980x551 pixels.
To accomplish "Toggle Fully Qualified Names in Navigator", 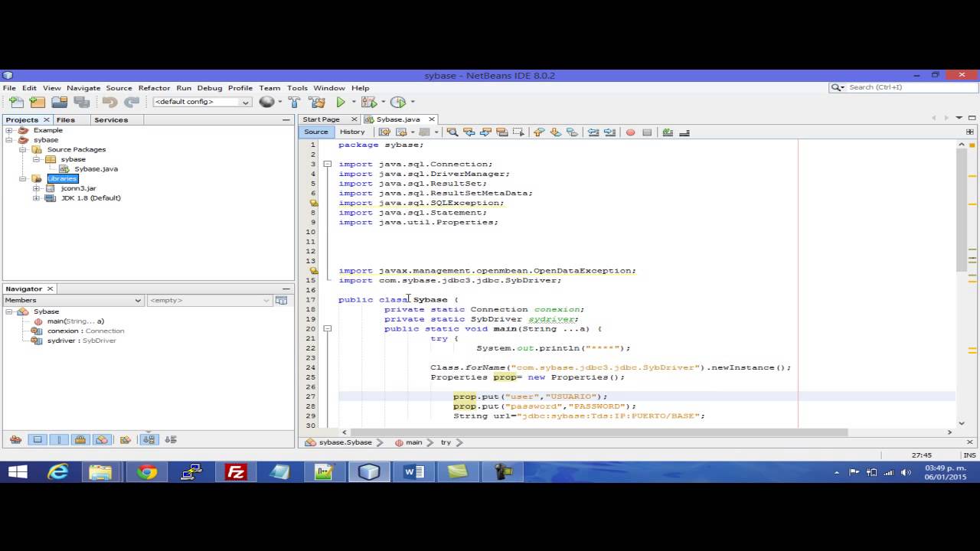I will (x=126, y=439).
